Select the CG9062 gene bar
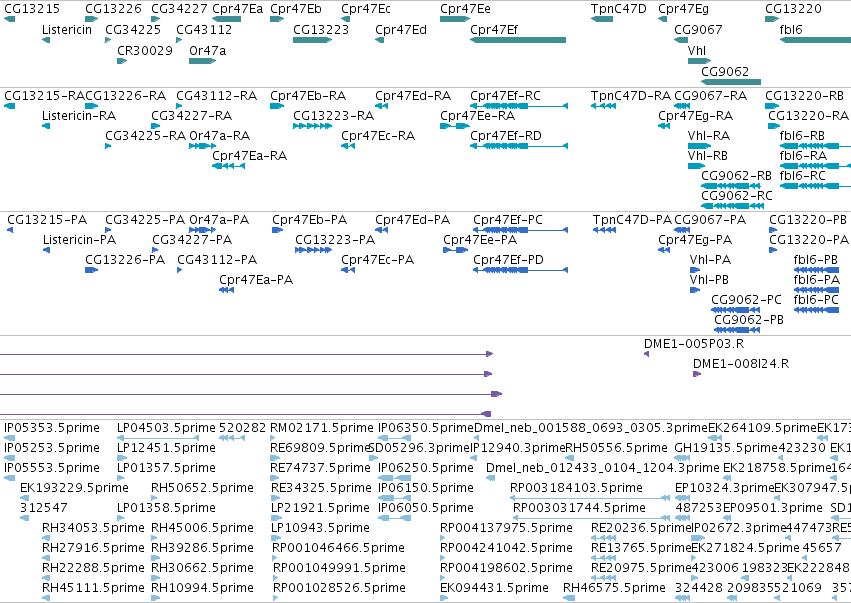Viewport: 851px width, 603px height. click(x=731, y=81)
